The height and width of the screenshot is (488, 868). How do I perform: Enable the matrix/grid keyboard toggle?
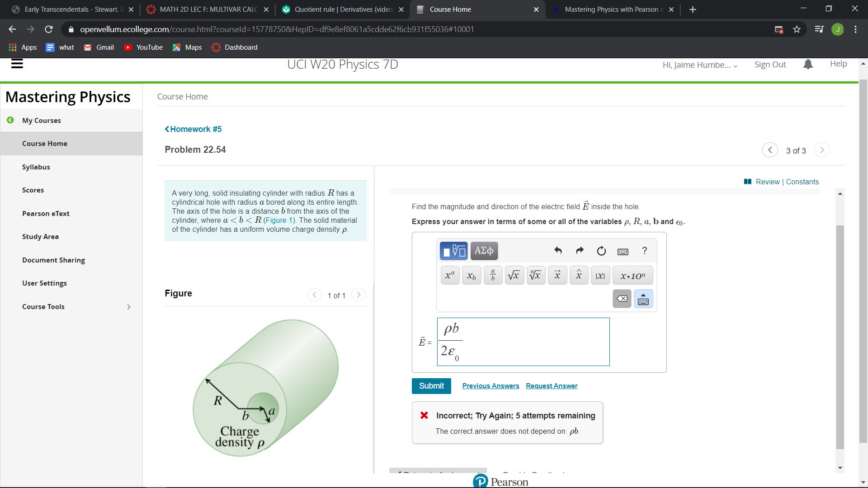tap(643, 299)
